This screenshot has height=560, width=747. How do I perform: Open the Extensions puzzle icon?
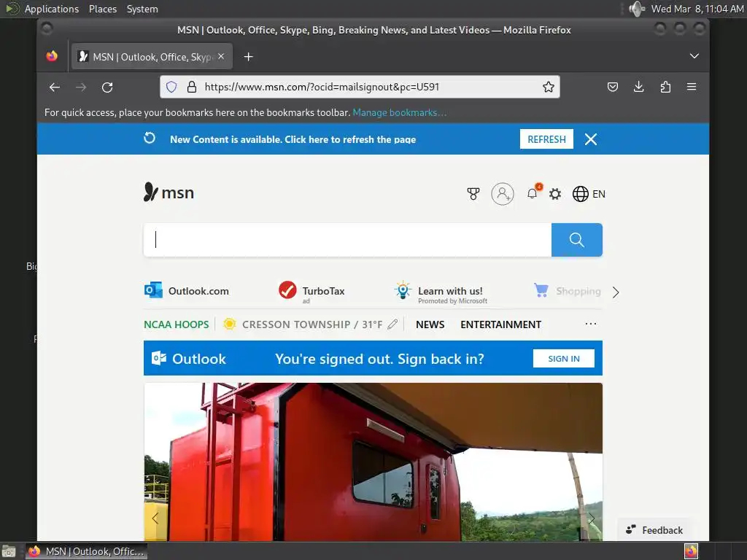pos(665,87)
